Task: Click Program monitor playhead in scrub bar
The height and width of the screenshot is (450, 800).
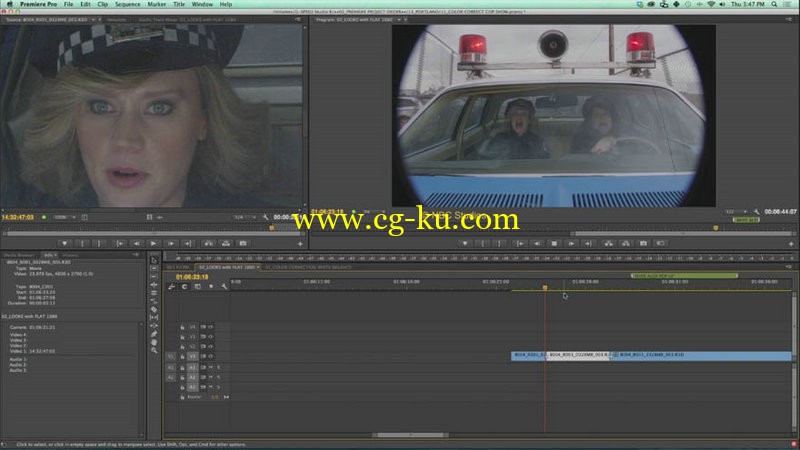Action: tap(716, 228)
